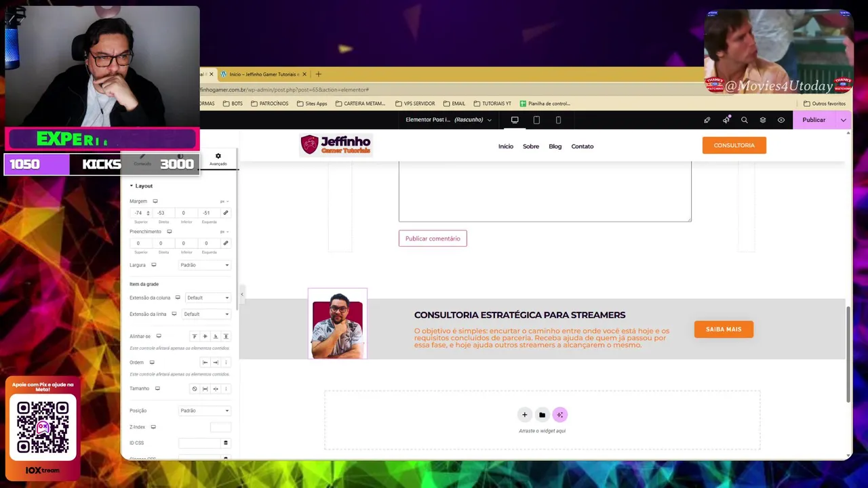Set Ordem to end
Screen dimensions: 868x488
pyautogui.click(x=216, y=363)
